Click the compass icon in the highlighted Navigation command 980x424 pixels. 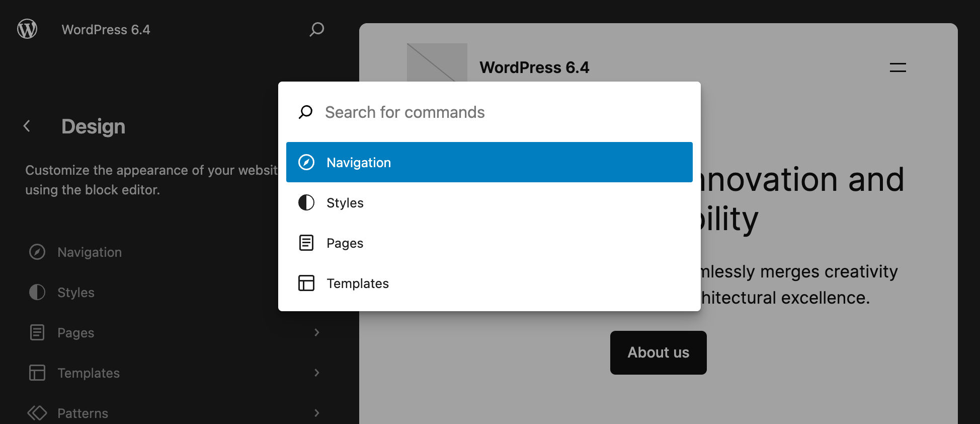click(306, 162)
